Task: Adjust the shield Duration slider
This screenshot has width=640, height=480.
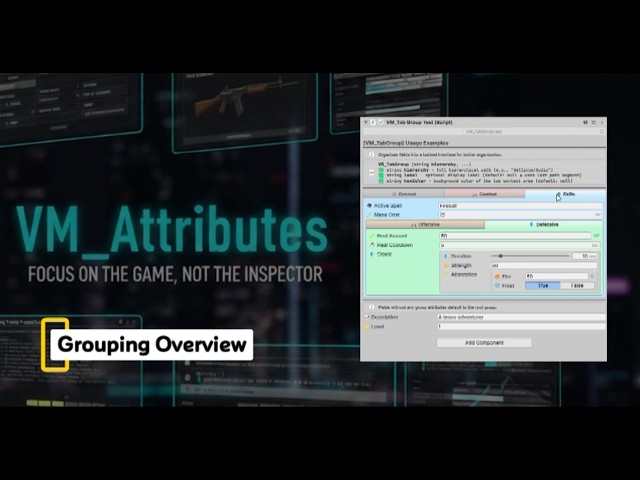Action: pyautogui.click(x=530, y=256)
